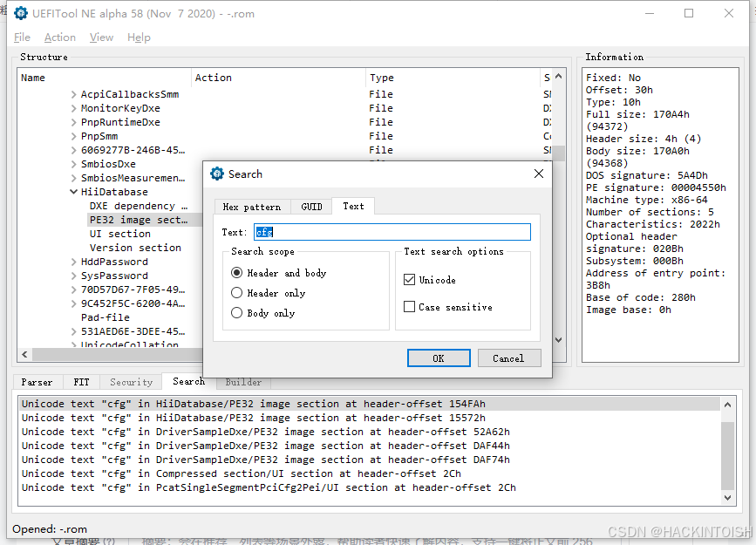This screenshot has width=756, height=545.
Task: Switch to the Parser tab
Action: pos(37,382)
